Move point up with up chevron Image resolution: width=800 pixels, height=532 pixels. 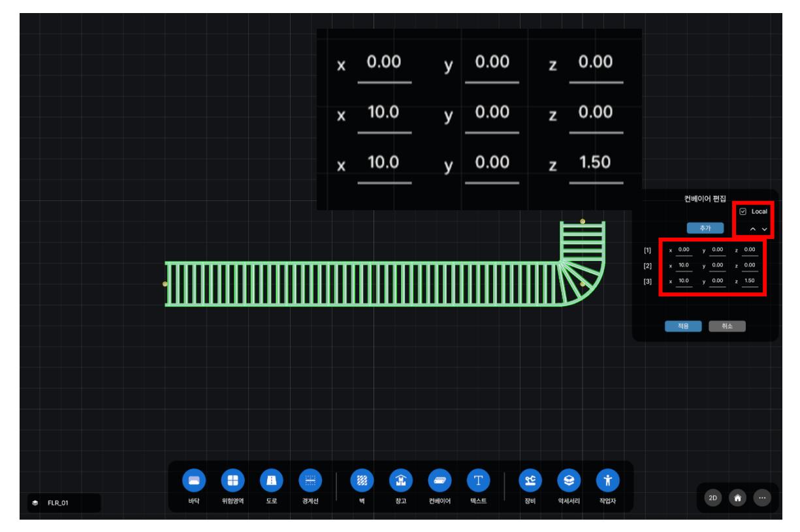point(752,229)
